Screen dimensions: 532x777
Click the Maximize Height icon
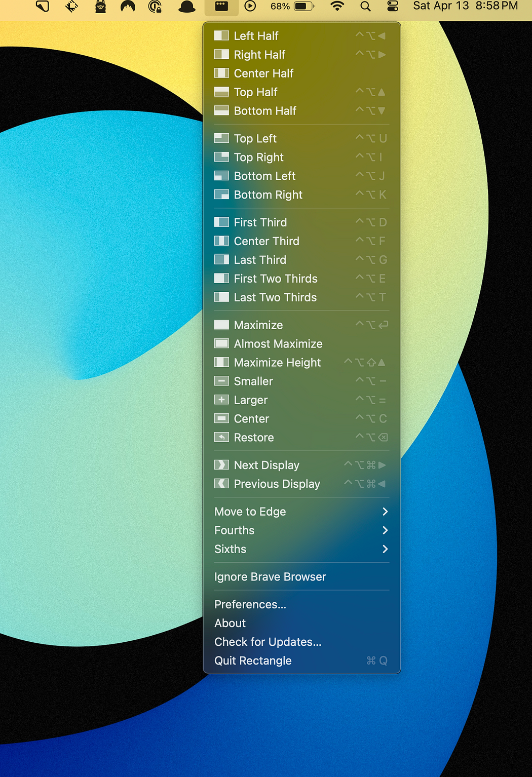tap(221, 363)
